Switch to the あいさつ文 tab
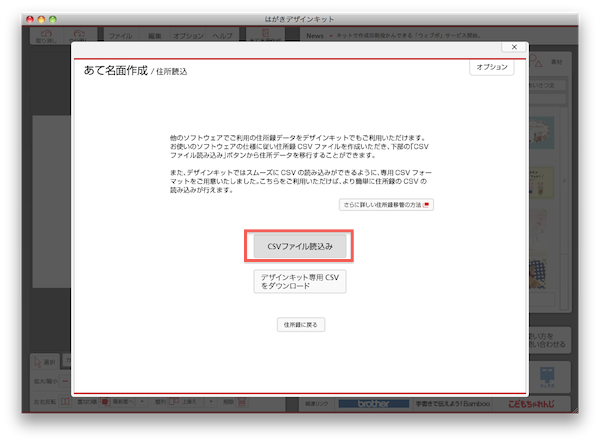The width and height of the screenshot is (600, 443). click(546, 85)
